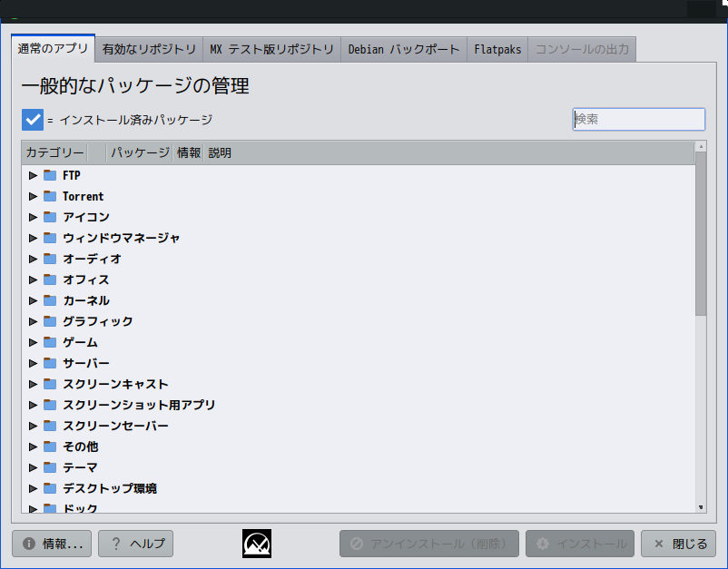The image size is (728, 569).
Task: Click the アンインストール（削除） button
Action: click(x=429, y=544)
